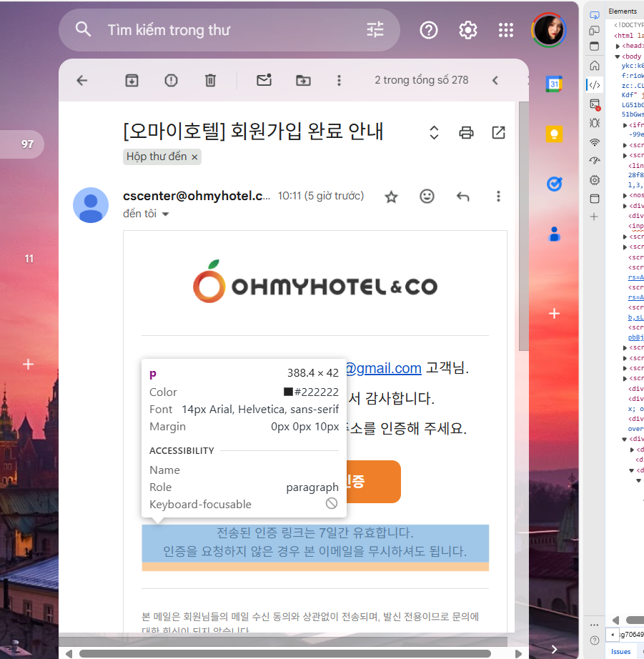Open the Move to folder icon

pyautogui.click(x=303, y=80)
